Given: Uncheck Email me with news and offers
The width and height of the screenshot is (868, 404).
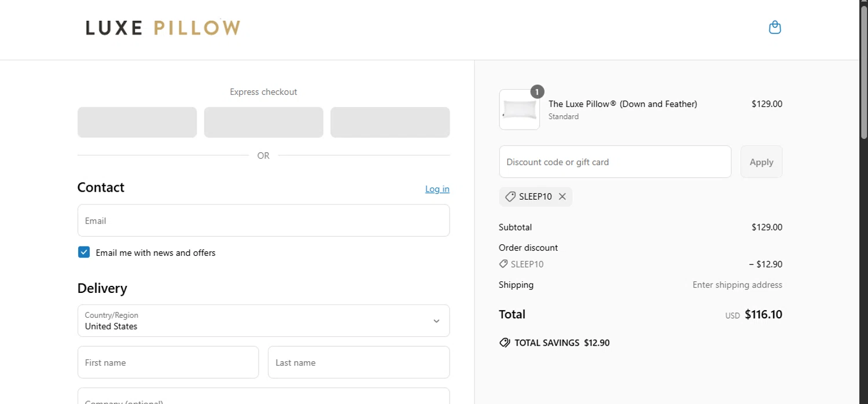Looking at the screenshot, I should click(84, 252).
